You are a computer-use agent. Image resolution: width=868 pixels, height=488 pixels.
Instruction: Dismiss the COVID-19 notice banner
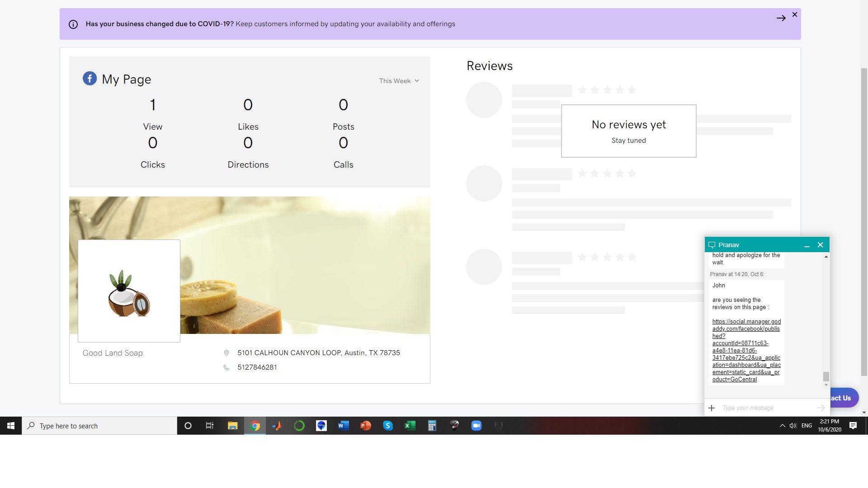tap(795, 14)
